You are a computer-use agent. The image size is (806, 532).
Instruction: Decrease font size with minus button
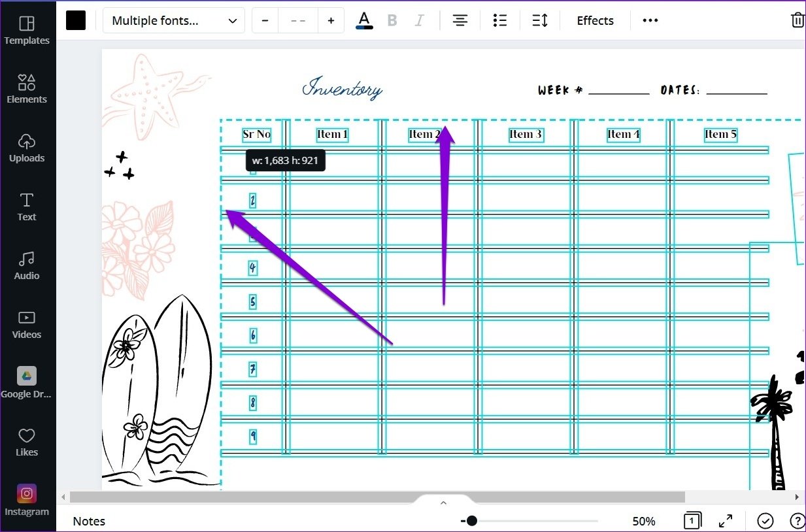tap(265, 21)
